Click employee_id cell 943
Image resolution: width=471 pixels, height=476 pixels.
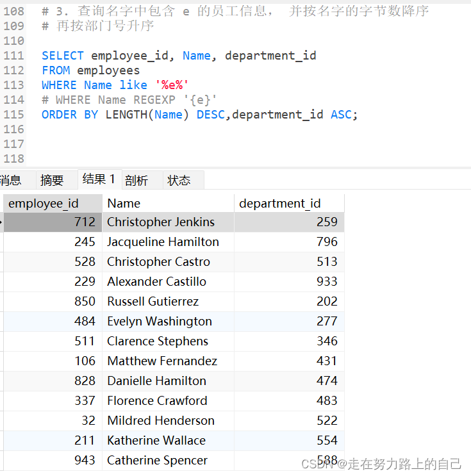tap(53, 461)
